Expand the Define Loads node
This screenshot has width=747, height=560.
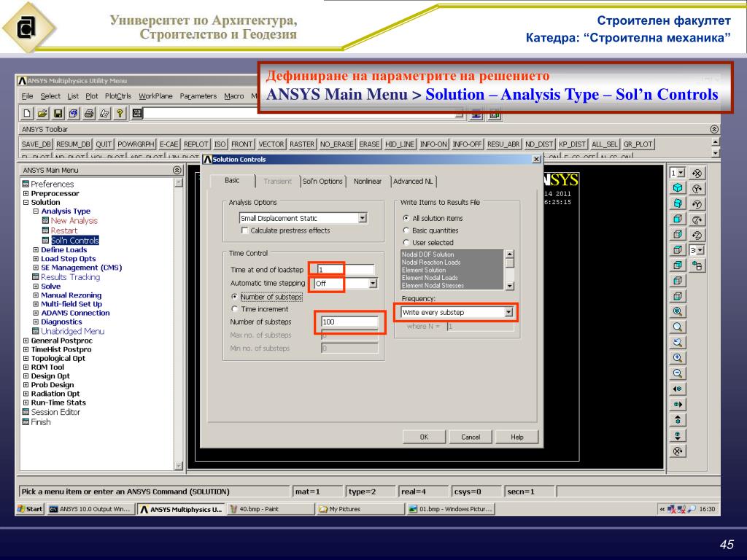click(36, 249)
